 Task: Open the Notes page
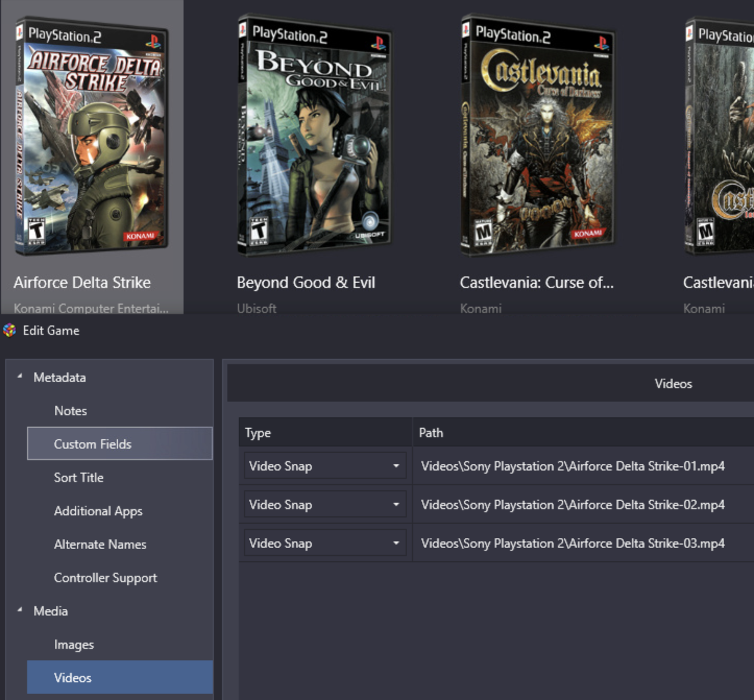pyautogui.click(x=70, y=411)
